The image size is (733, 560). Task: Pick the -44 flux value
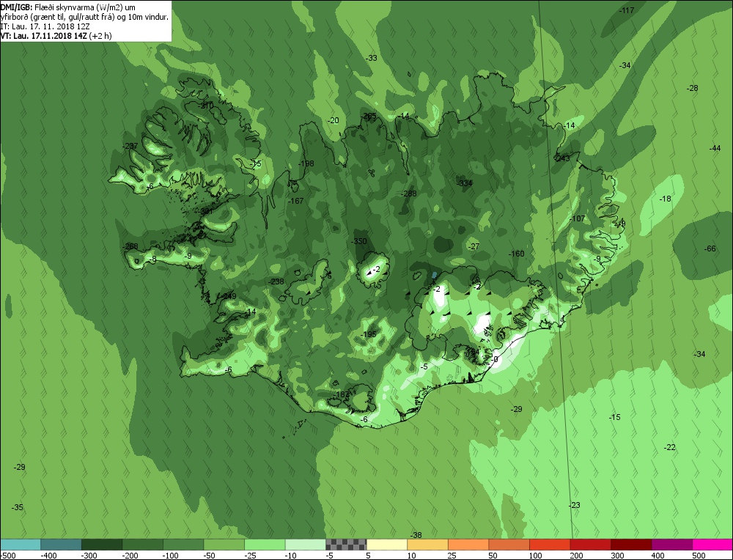pyautogui.click(x=715, y=148)
